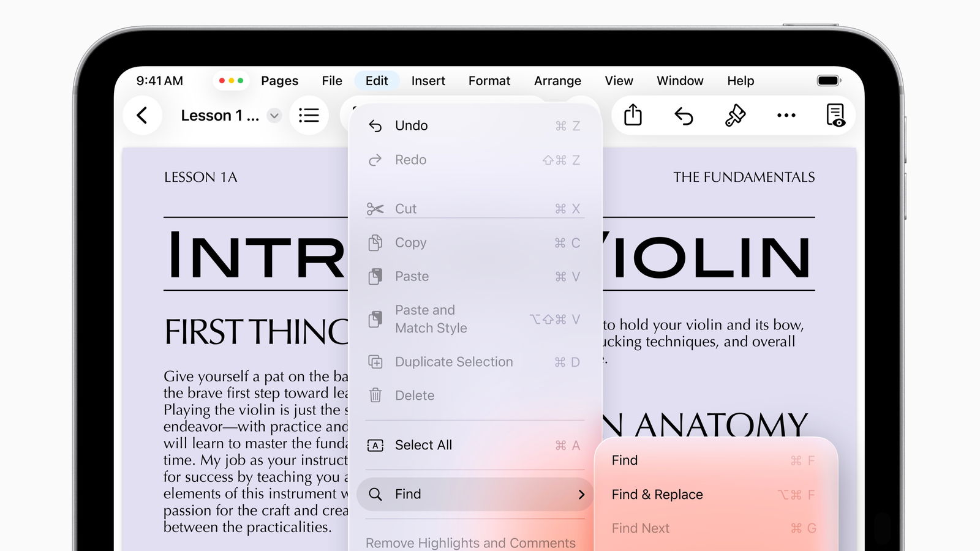Choose Cut from the Edit menu
The height and width of the screenshot is (551, 980).
[475, 209]
